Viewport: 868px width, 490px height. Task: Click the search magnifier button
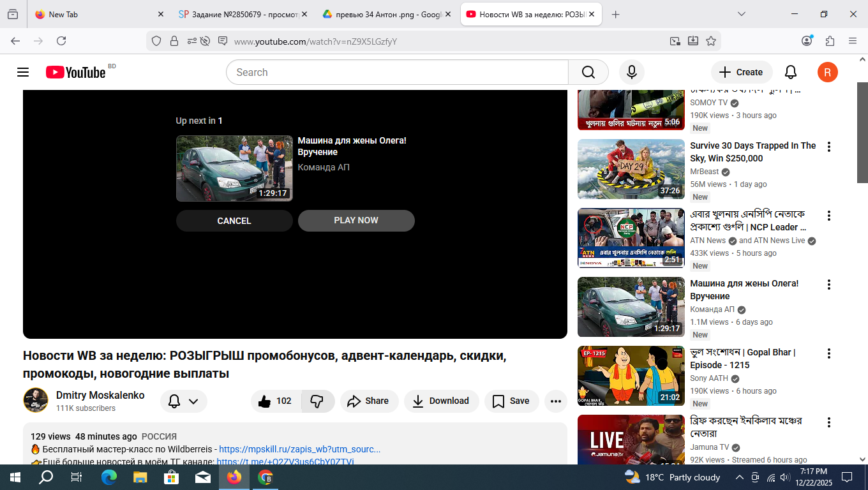pos(588,72)
